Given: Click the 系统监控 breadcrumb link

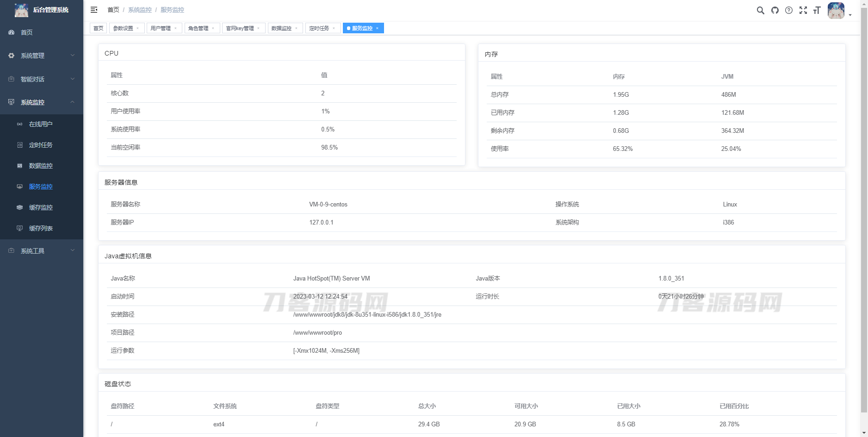Looking at the screenshot, I should 140,10.
